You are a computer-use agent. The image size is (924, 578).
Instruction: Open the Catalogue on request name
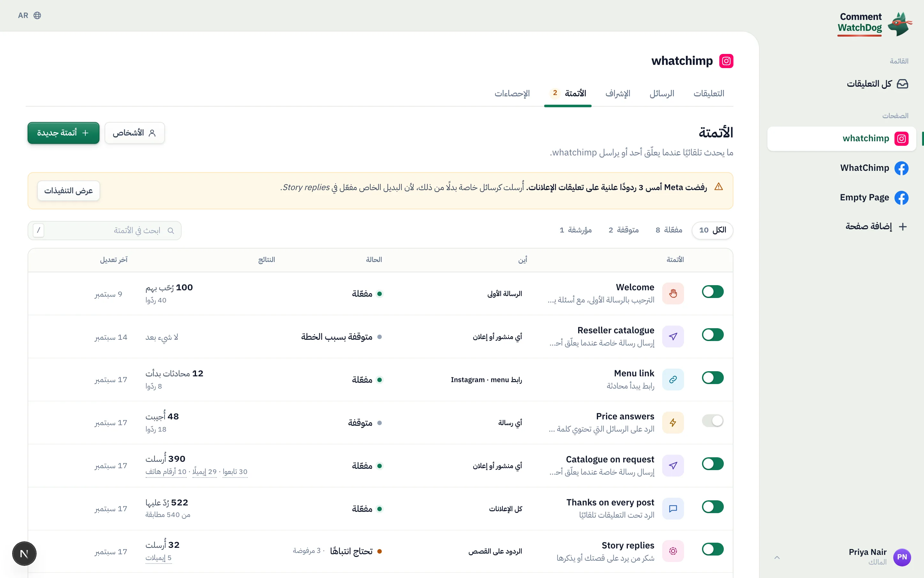(610, 460)
